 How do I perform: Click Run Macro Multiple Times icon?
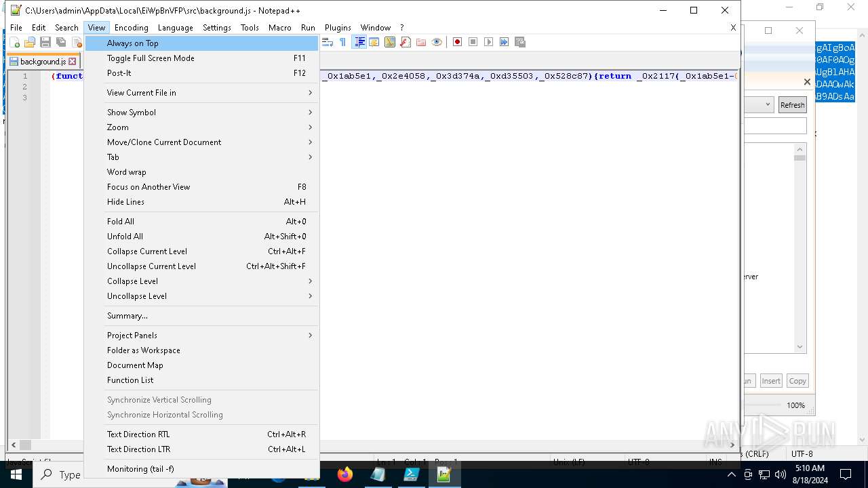tap(505, 42)
